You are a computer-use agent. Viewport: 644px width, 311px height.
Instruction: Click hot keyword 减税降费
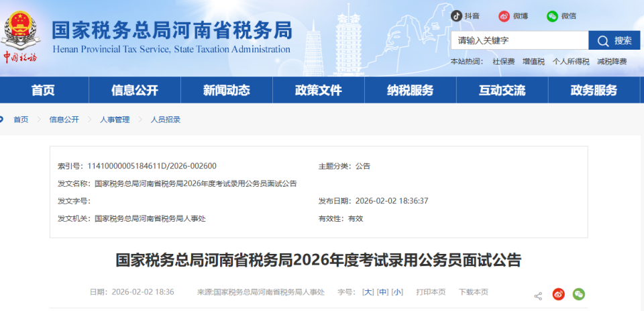pos(612,62)
